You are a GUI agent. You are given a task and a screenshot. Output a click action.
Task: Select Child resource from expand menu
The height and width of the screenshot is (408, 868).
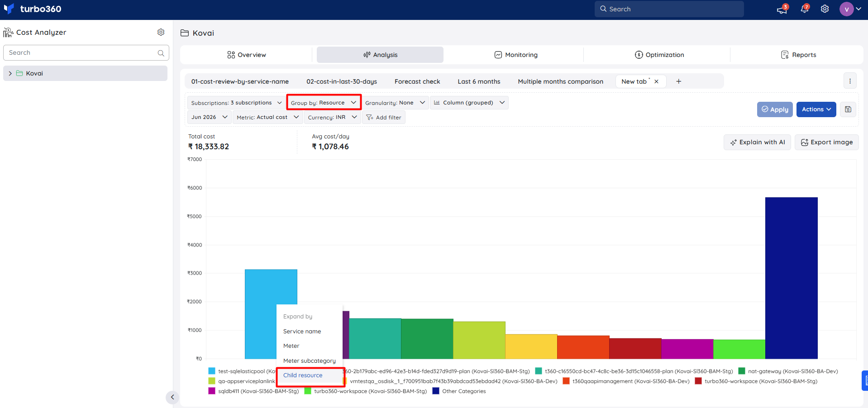pyautogui.click(x=303, y=375)
